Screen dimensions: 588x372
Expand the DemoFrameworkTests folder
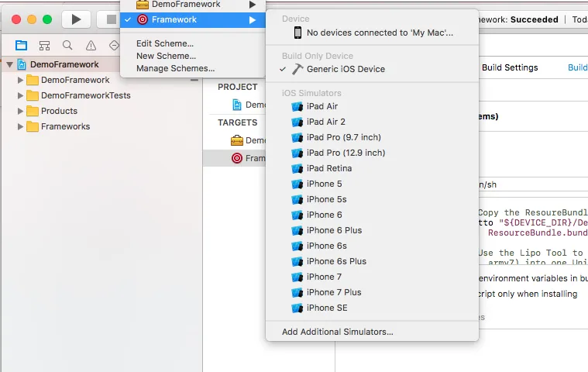coord(20,95)
